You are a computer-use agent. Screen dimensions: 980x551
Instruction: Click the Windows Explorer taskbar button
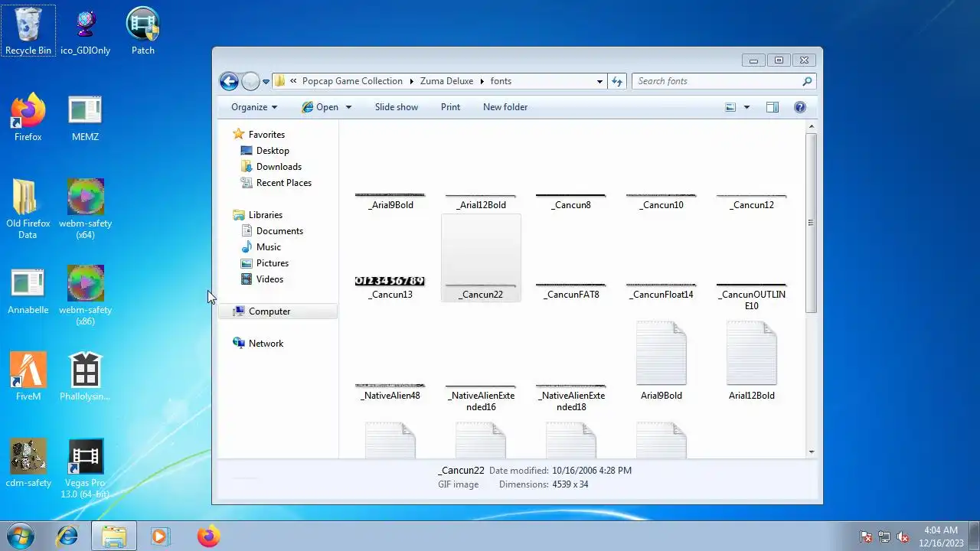(x=114, y=536)
